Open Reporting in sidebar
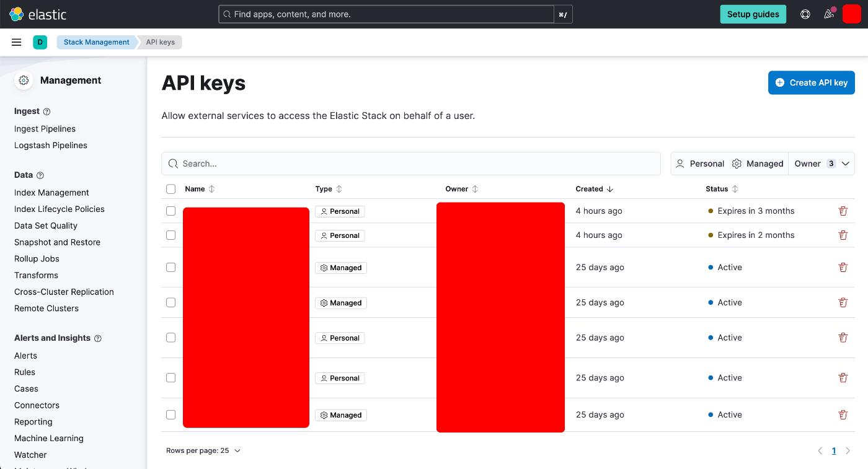Image resolution: width=868 pixels, height=469 pixels. [x=33, y=422]
